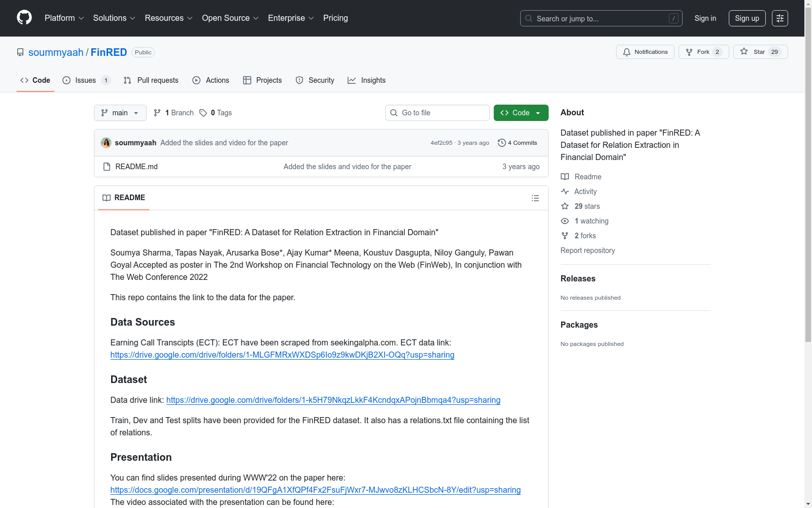Click the Security tab shield icon
Image resolution: width=812 pixels, height=508 pixels.
point(299,80)
